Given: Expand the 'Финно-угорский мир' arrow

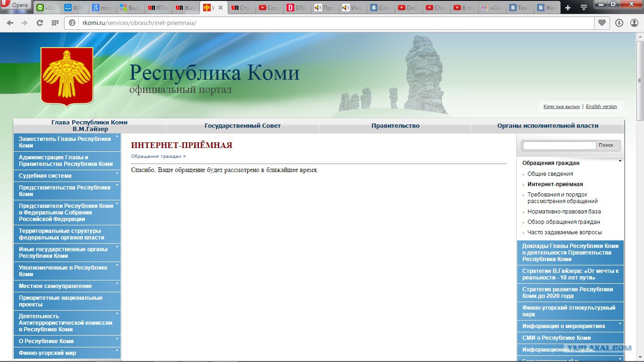Looking at the screenshot, I should [117, 351].
